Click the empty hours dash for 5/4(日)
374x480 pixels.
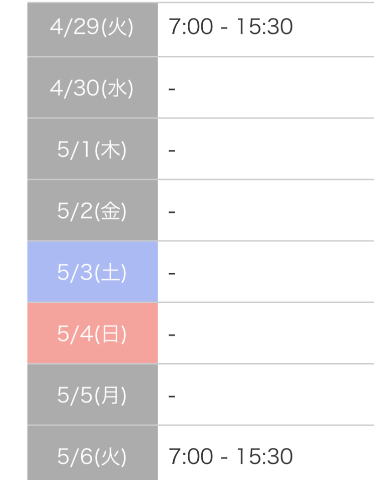coord(172,335)
